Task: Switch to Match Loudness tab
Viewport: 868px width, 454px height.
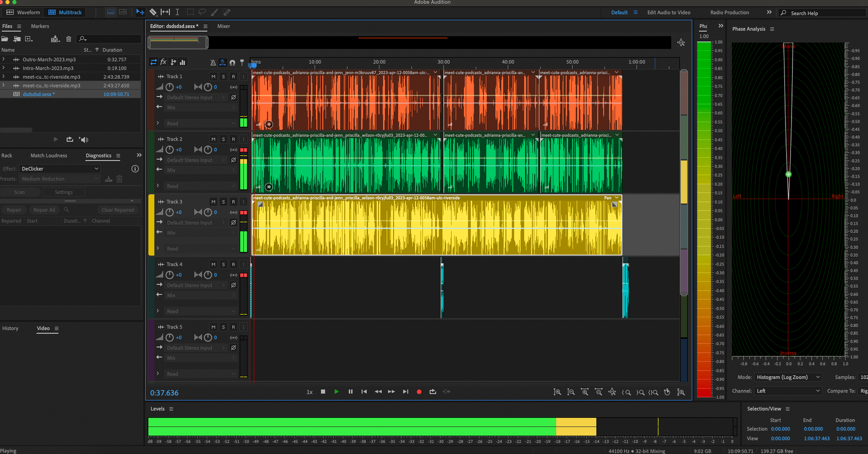Action: coord(49,155)
